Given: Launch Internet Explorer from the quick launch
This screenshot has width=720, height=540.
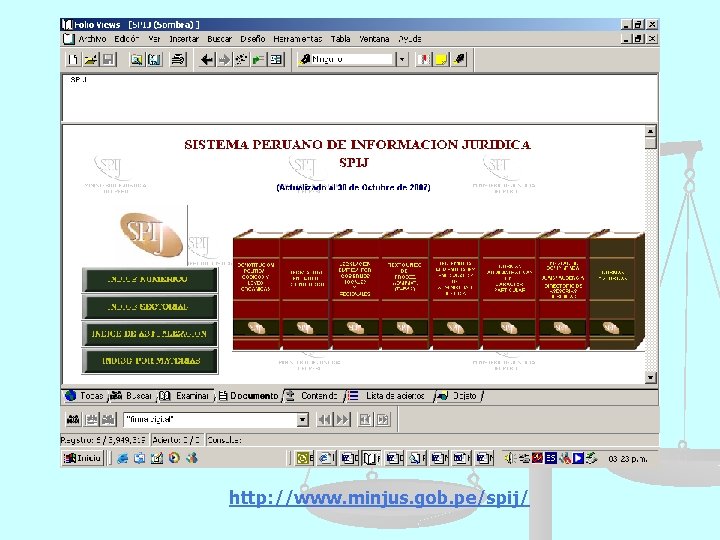Looking at the screenshot, I should click(122, 458).
